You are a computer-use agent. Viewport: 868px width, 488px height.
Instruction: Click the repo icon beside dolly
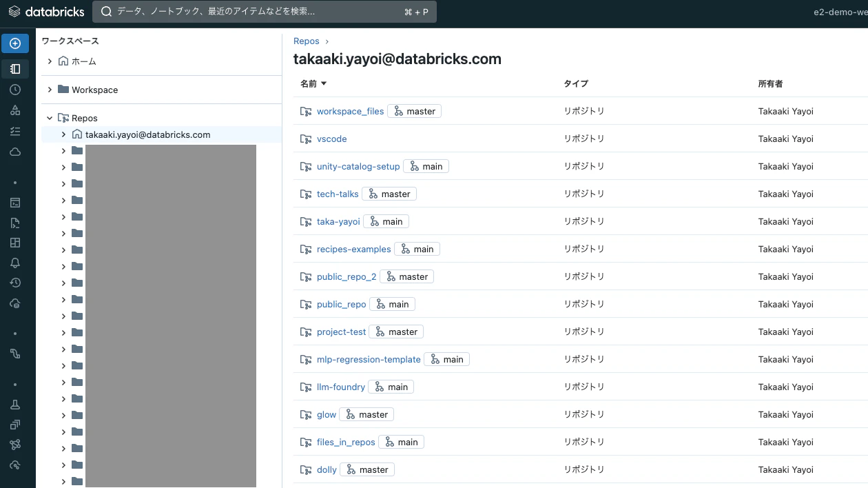pyautogui.click(x=306, y=469)
